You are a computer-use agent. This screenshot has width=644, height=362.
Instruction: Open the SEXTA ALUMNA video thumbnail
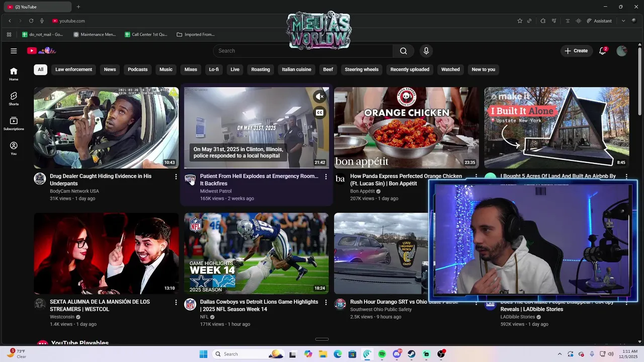pos(106,253)
